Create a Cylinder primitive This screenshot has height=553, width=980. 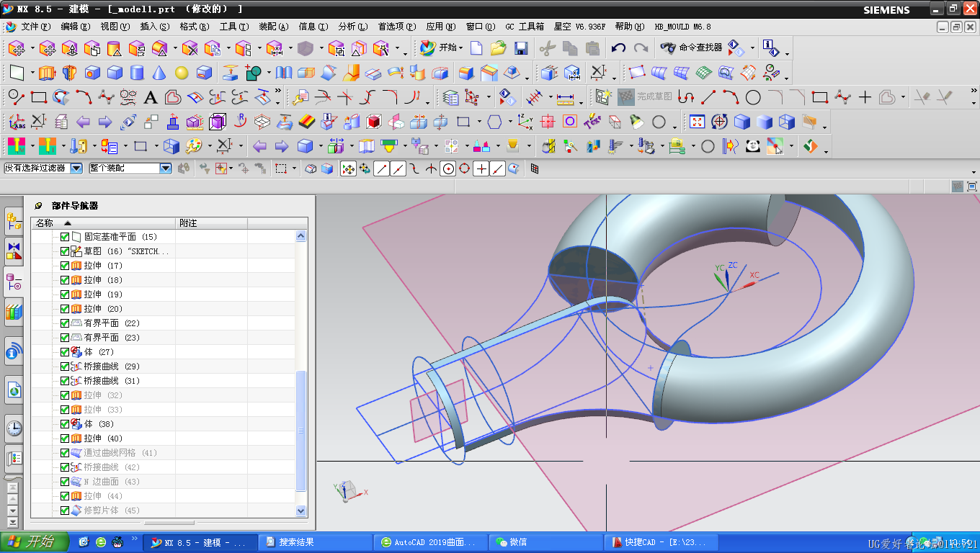click(137, 73)
